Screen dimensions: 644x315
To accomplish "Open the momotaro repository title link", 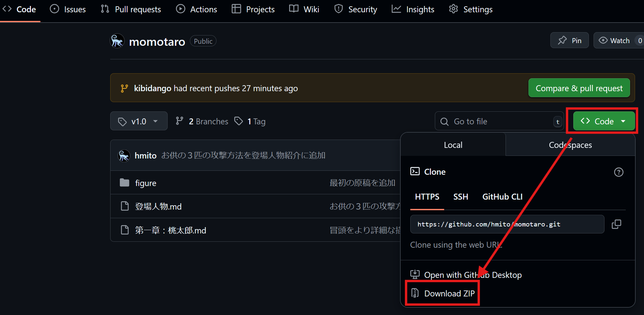I will [x=157, y=42].
